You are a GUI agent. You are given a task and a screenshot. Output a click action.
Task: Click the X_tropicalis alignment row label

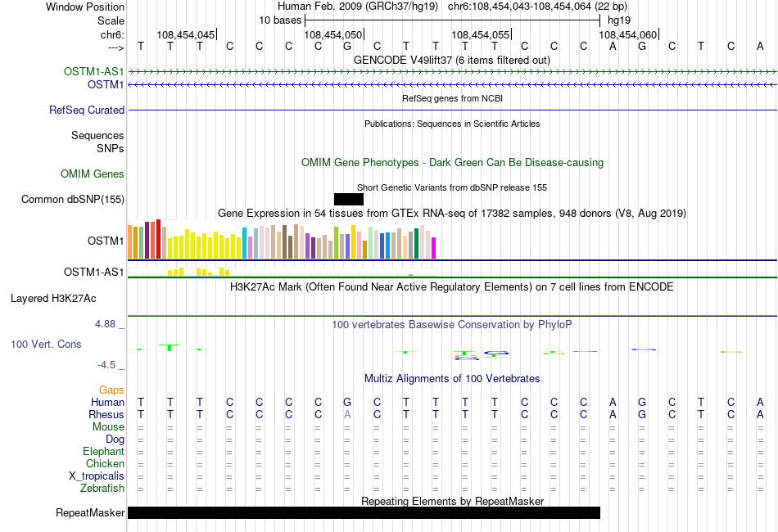97,476
